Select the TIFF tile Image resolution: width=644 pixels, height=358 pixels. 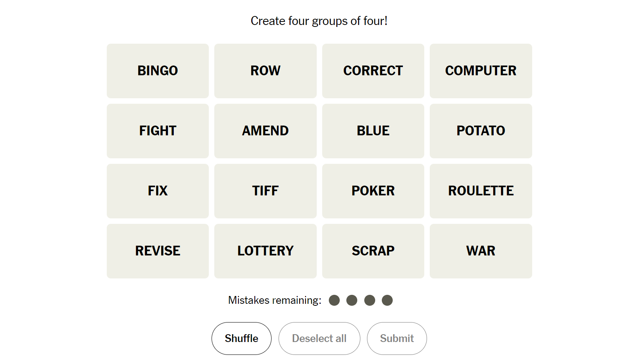pos(265,191)
